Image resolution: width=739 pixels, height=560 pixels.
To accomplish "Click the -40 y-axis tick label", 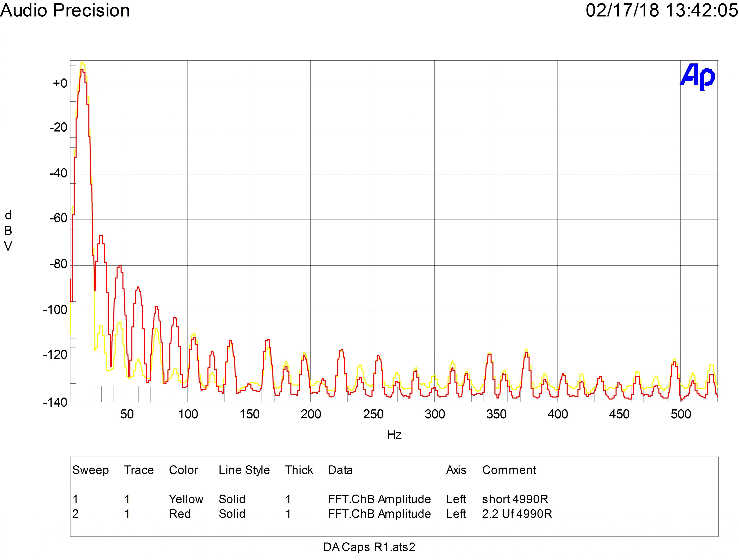I will [x=58, y=173].
